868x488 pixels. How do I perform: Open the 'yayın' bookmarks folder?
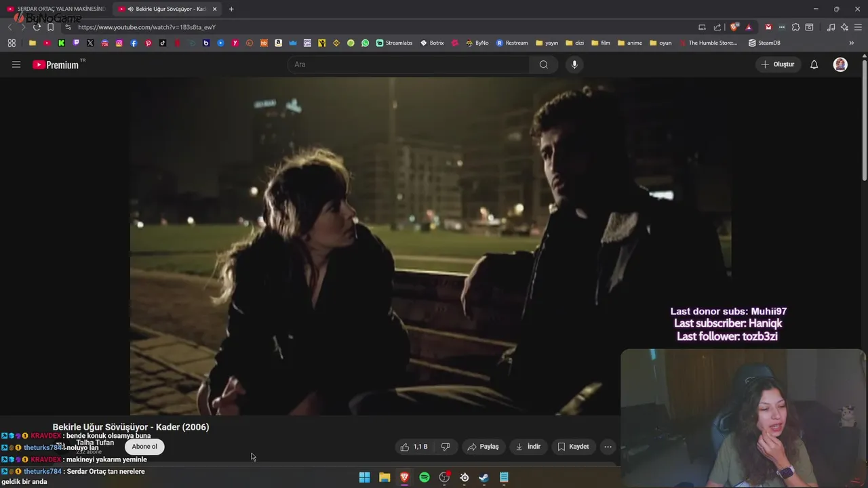[x=547, y=43]
